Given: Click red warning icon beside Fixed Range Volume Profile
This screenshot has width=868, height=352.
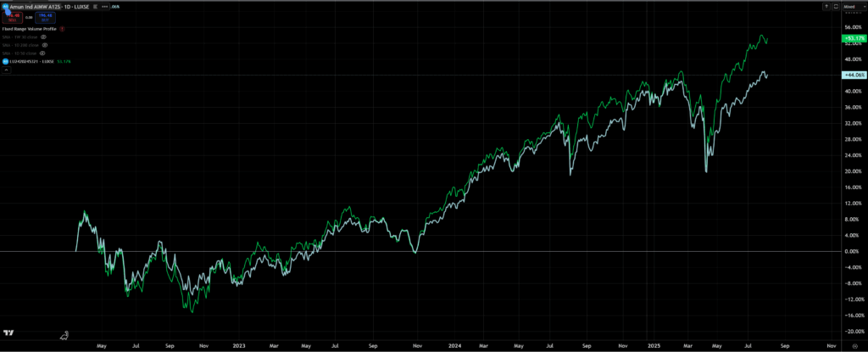Looking at the screenshot, I should point(62,29).
